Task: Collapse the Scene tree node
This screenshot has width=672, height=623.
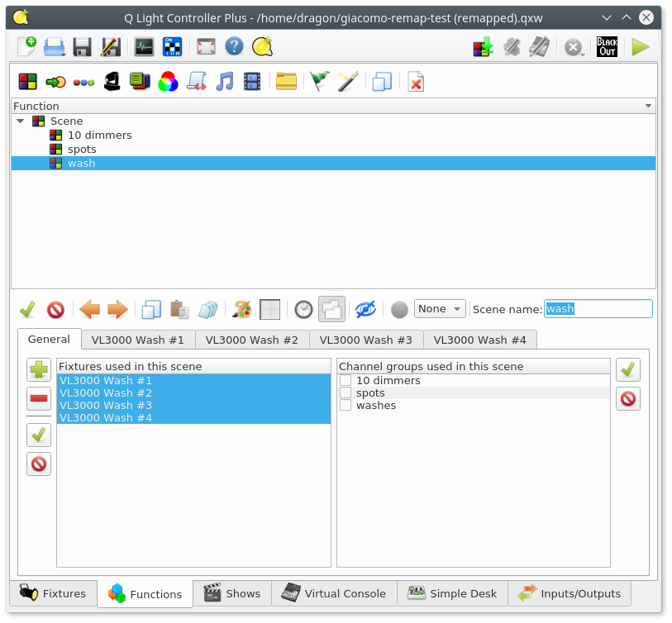Action: [x=20, y=121]
